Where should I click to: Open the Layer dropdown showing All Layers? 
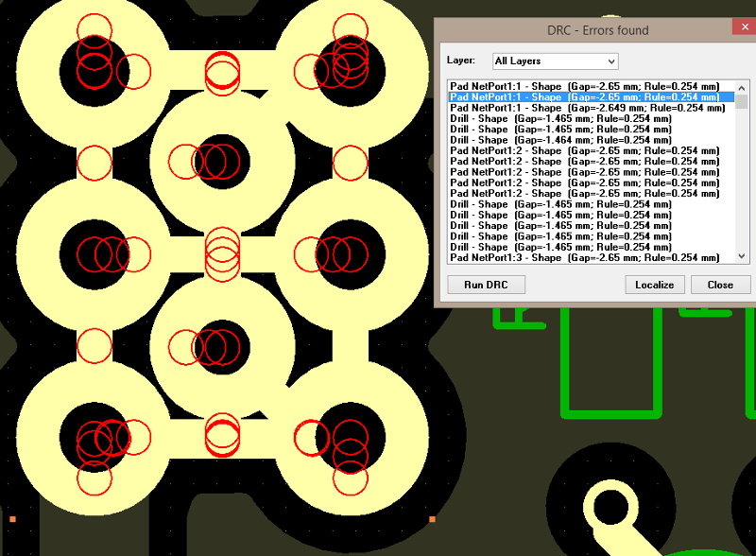556,61
